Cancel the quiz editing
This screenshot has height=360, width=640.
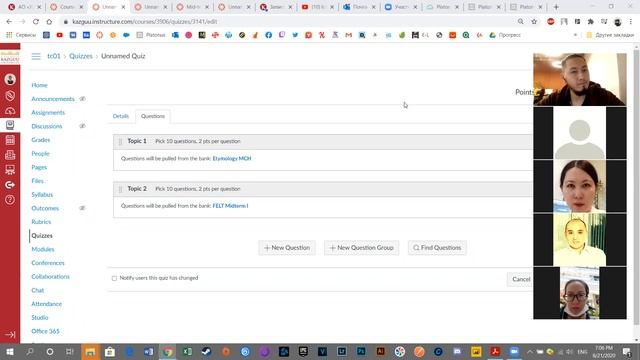tap(520, 279)
